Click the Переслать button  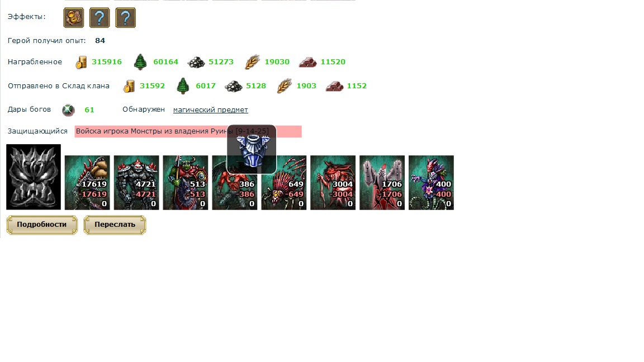[115, 225]
